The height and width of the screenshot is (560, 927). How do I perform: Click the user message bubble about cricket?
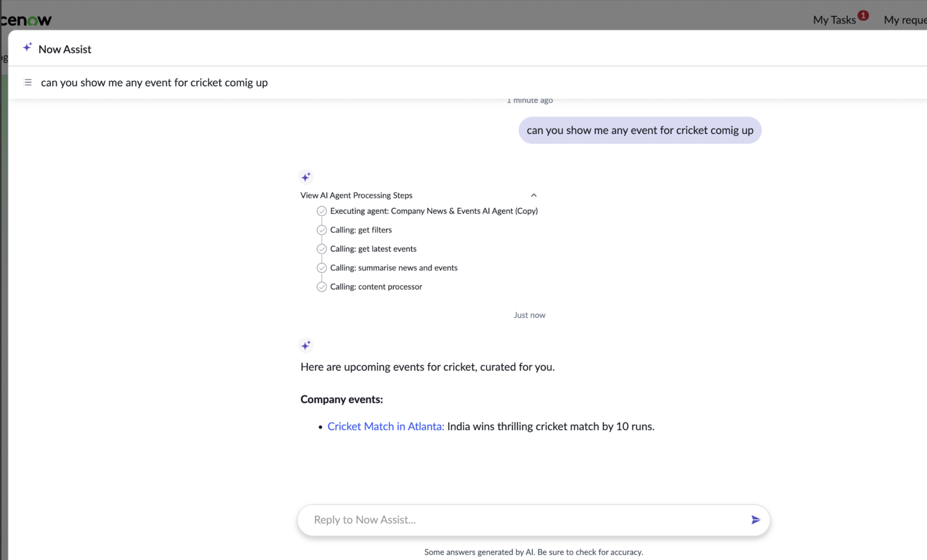640,130
